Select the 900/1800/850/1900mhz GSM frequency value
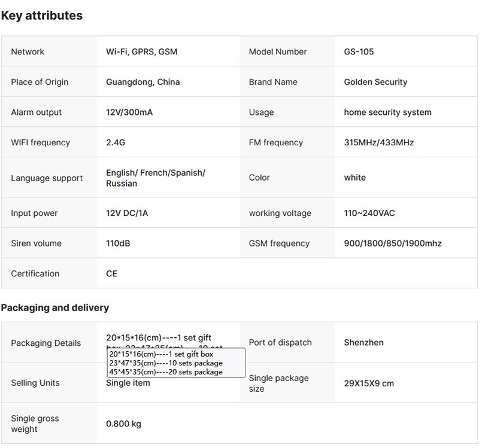This screenshot has width=479, height=448. tap(393, 243)
